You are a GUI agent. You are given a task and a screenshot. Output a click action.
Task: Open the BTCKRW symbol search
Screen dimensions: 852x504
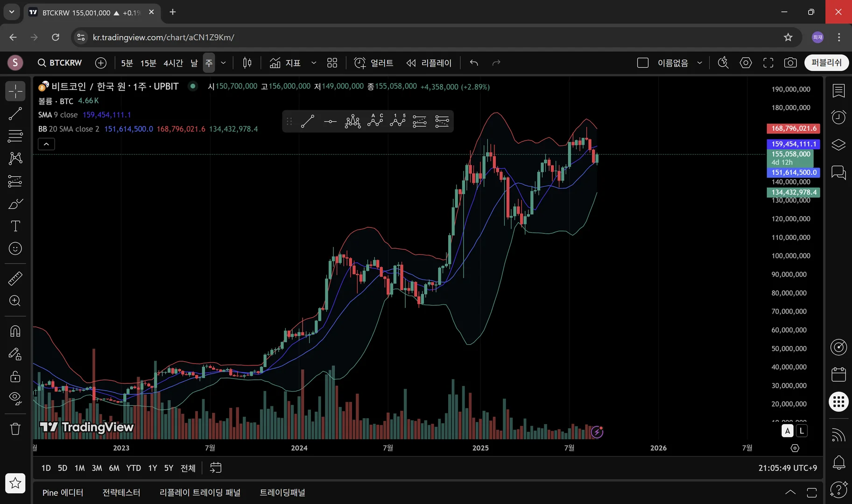tap(60, 63)
